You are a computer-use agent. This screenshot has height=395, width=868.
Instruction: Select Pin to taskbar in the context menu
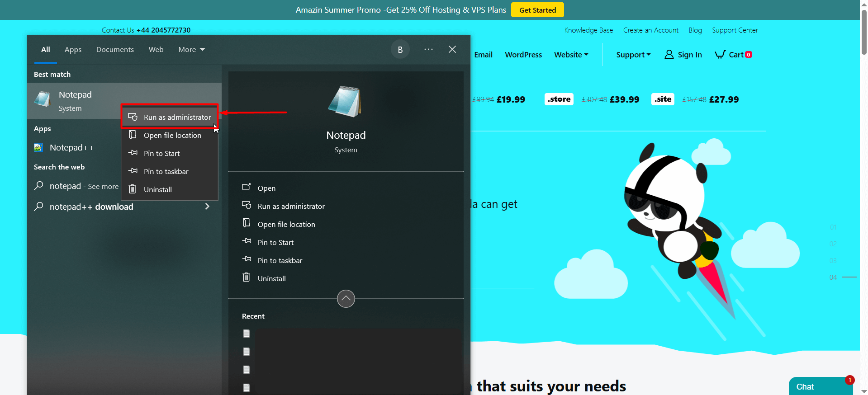[x=170, y=171]
